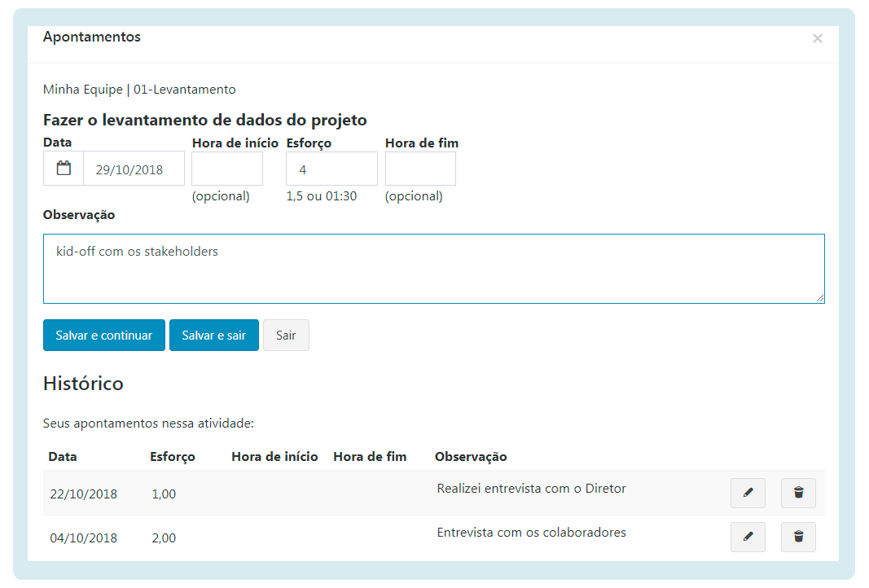Click 'Minha Equipe | 01-Levantamento' breadcrumb text
The image size is (869, 588).
(139, 90)
